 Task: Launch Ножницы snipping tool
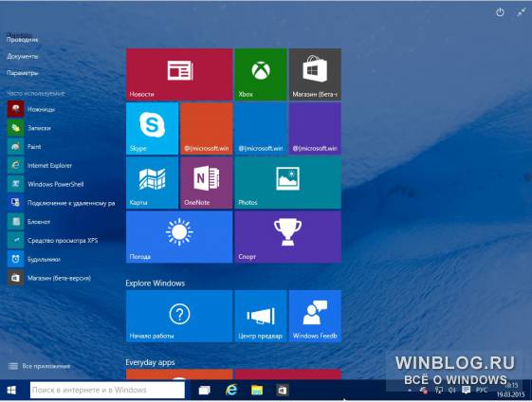pos(31,109)
